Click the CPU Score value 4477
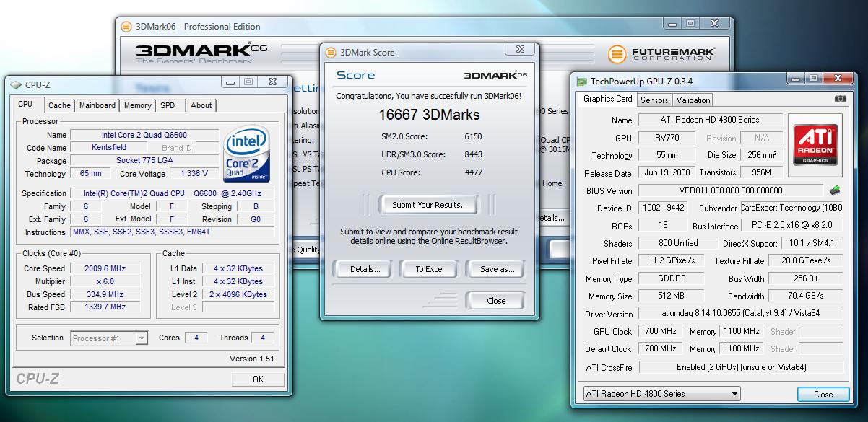The width and height of the screenshot is (868, 422). 473,172
